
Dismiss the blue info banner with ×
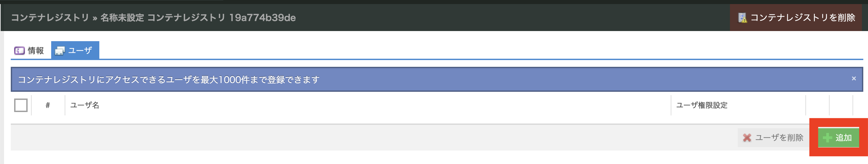[854, 79]
